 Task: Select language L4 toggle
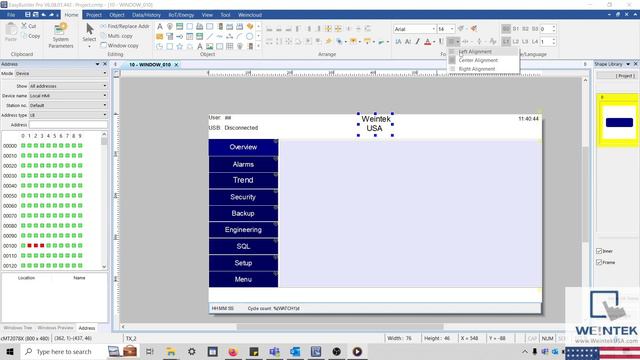point(535,42)
